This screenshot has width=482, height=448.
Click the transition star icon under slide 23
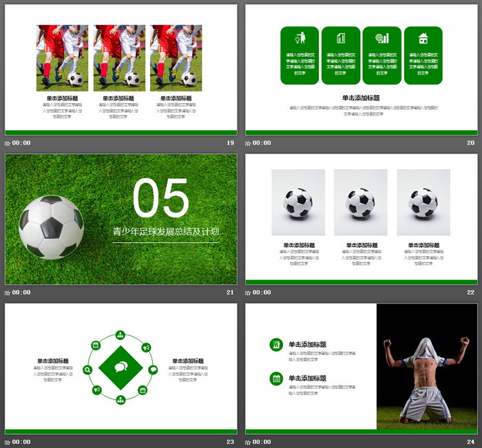8,442
